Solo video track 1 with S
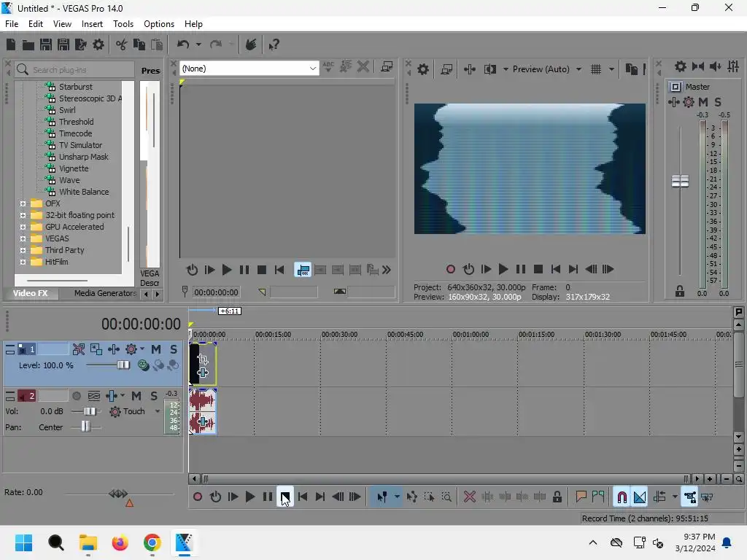Screen dimensions: 747x560 pyautogui.click(x=174, y=349)
